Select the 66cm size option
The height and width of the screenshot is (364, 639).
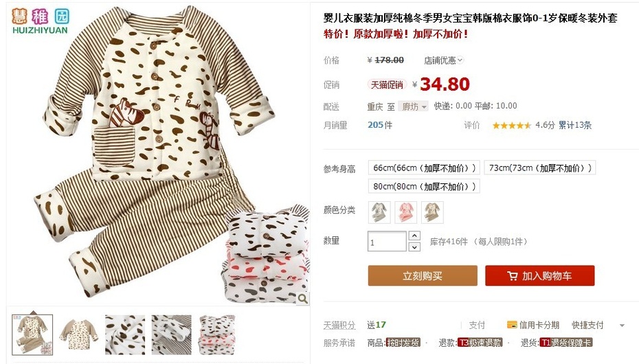[424, 168]
